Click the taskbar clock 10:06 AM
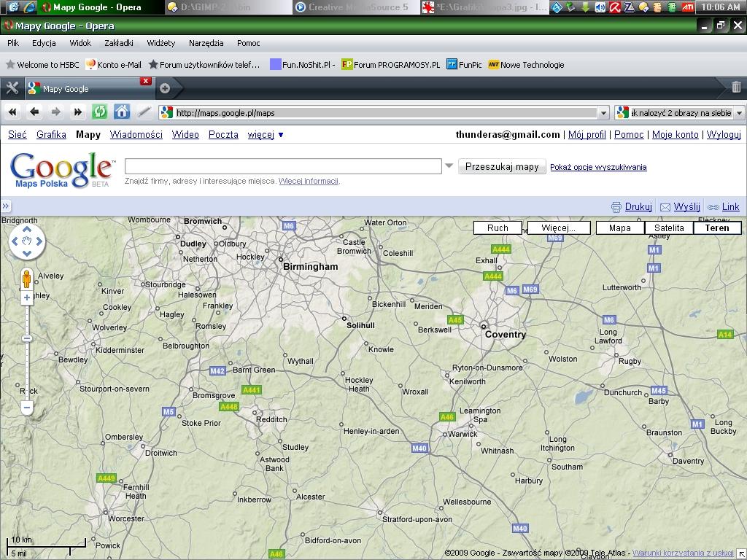The width and height of the screenshot is (747, 560). tap(720, 7)
